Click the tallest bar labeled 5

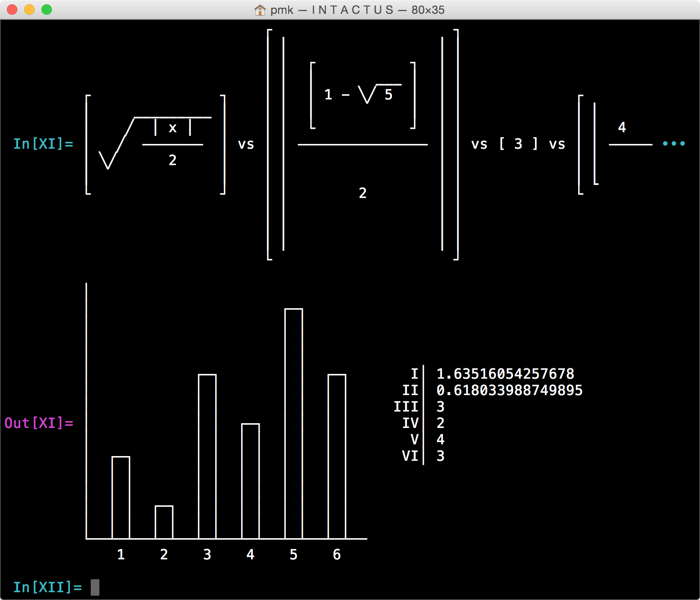[294, 424]
